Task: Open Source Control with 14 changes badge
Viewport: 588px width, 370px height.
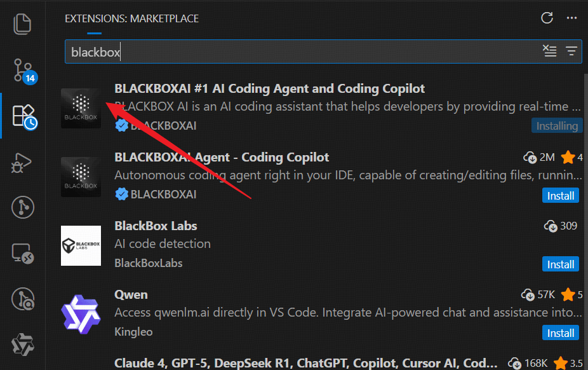Action: (23, 69)
